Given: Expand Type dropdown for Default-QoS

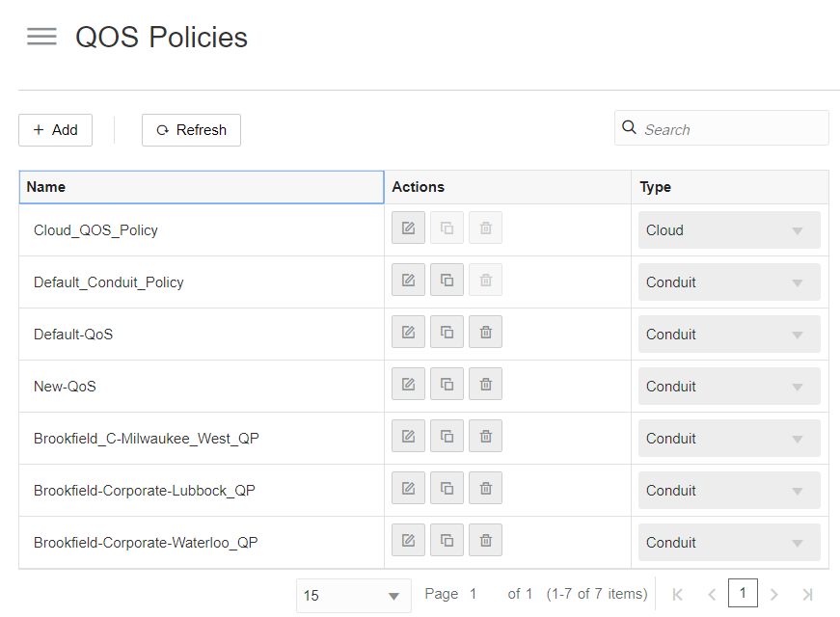Looking at the screenshot, I should coord(729,335).
